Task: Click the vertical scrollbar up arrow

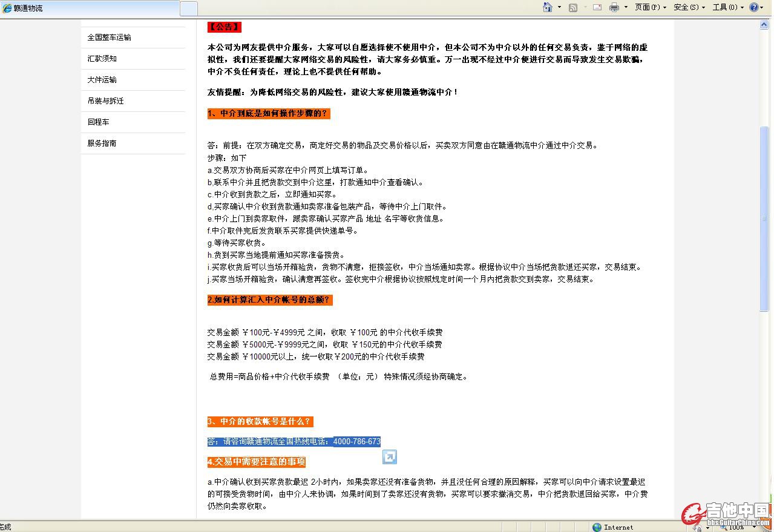Action: [x=764, y=25]
